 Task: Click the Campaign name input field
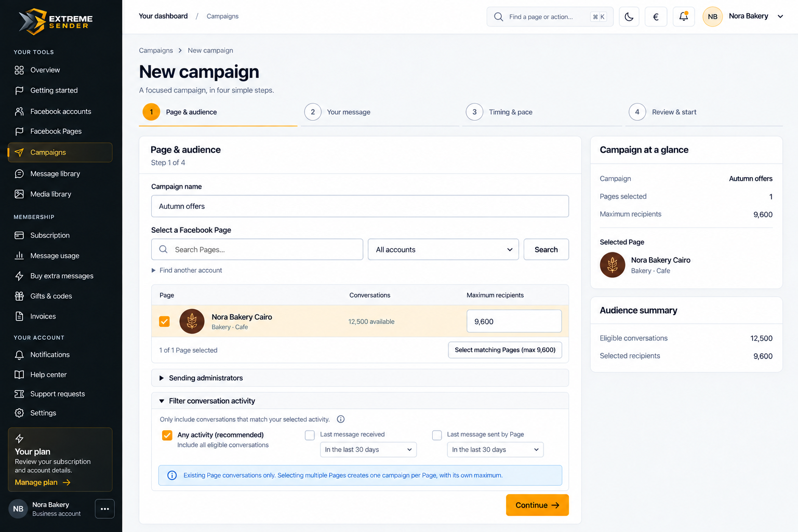click(360, 206)
